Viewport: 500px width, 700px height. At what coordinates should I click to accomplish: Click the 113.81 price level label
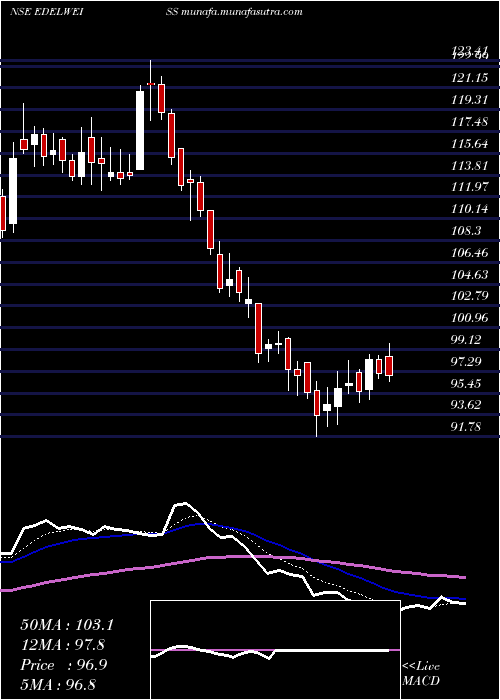pos(469,165)
